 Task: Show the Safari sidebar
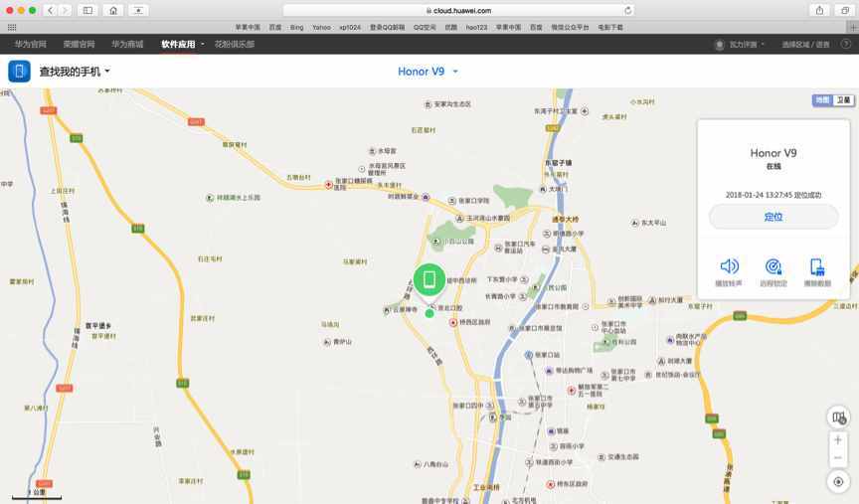(87, 10)
